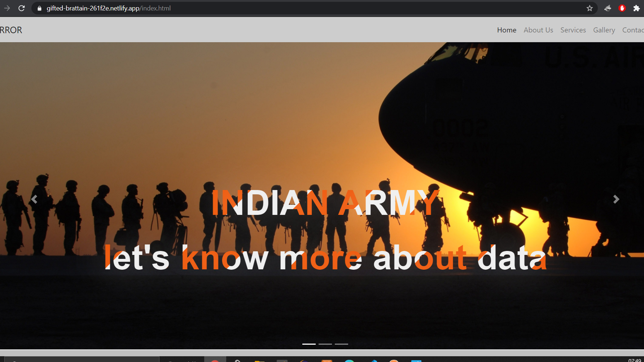Click the padlock site info icon
644x362 pixels.
click(40, 8)
